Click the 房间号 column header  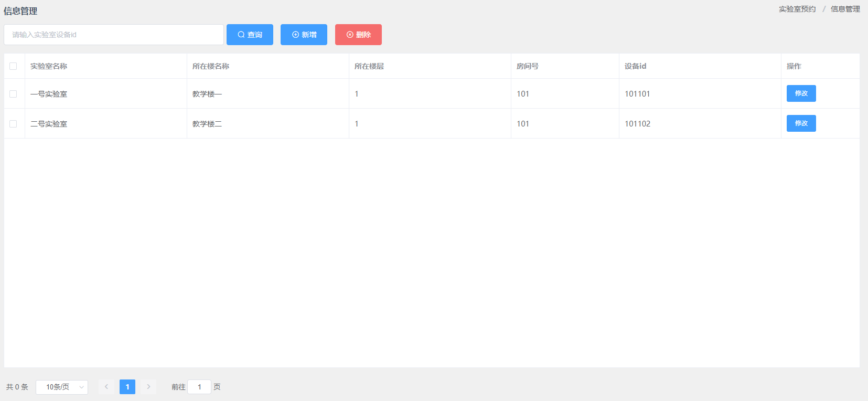[x=528, y=66]
